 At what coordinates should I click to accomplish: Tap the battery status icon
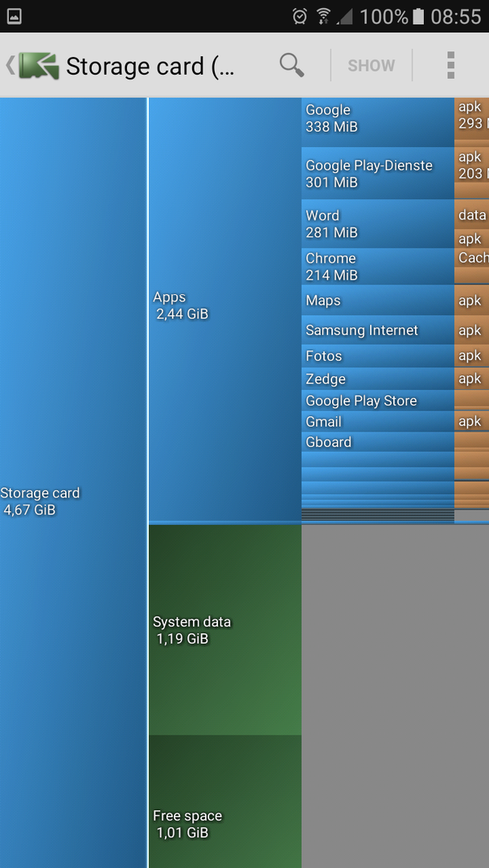coord(419,17)
